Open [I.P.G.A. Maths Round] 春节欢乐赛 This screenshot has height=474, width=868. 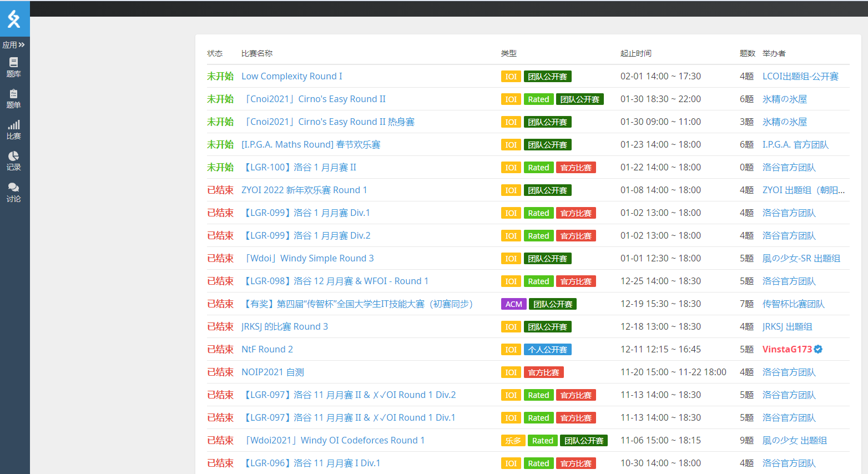pos(311,144)
